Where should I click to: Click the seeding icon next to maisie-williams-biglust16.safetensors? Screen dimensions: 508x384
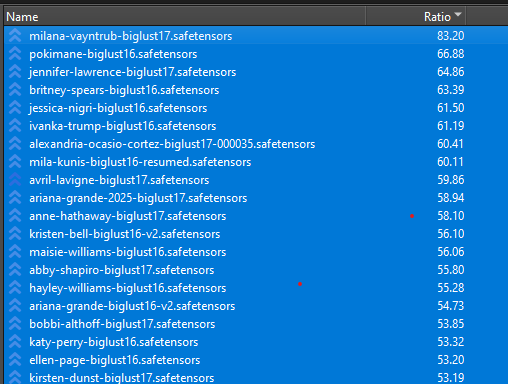15,252
